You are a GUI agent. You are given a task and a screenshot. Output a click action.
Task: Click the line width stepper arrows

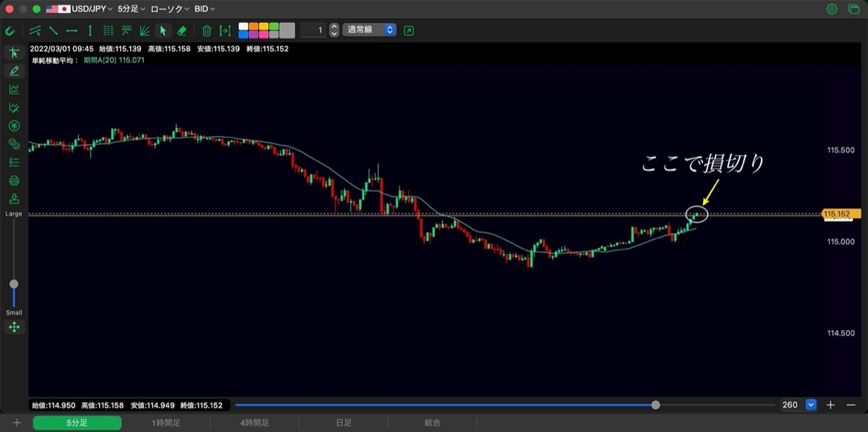(x=333, y=30)
